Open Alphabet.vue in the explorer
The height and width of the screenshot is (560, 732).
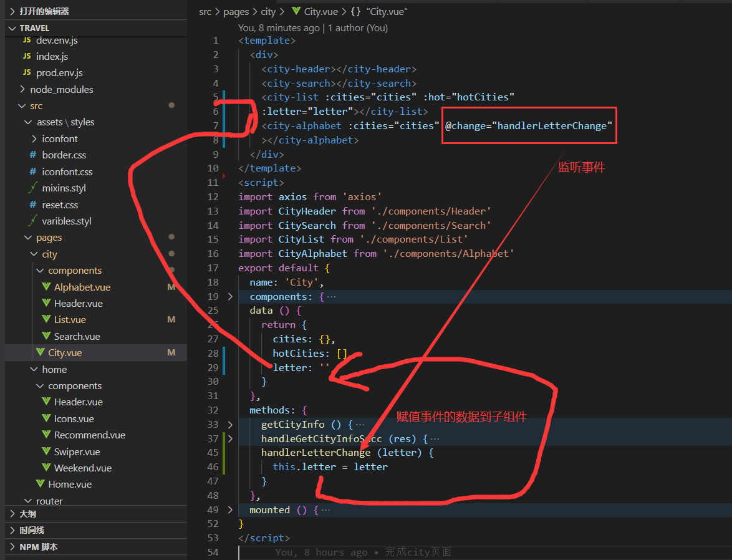82,287
